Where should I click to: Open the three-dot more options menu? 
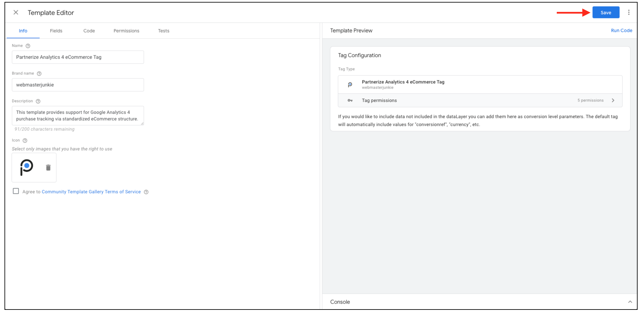pyautogui.click(x=629, y=12)
